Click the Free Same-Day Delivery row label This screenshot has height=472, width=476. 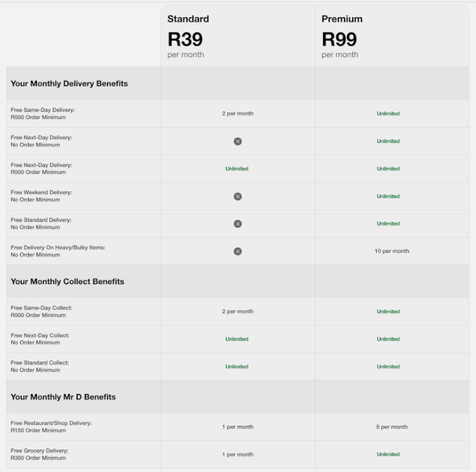[43, 114]
